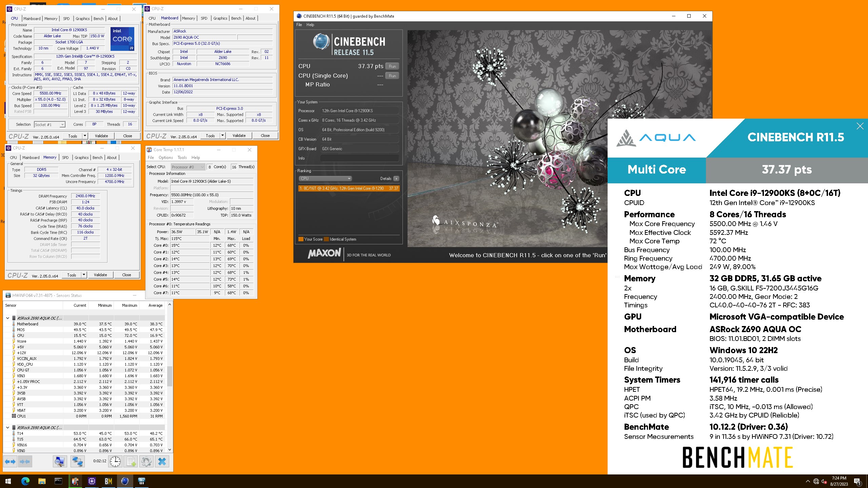Open File Explorer from taskbar

click(42, 481)
